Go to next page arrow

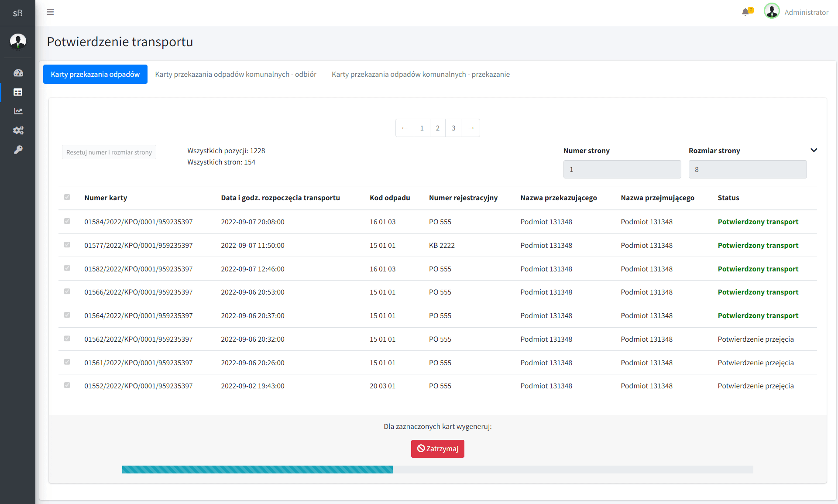click(x=471, y=128)
